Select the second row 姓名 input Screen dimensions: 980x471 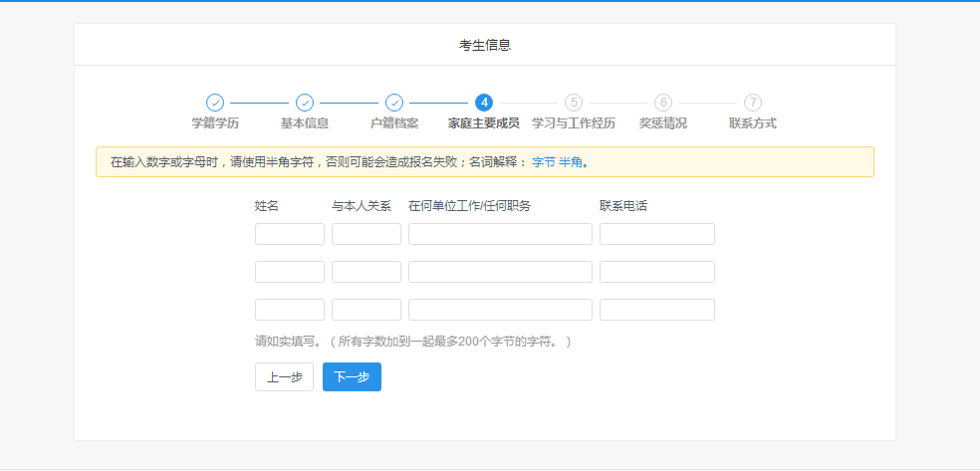(290, 272)
